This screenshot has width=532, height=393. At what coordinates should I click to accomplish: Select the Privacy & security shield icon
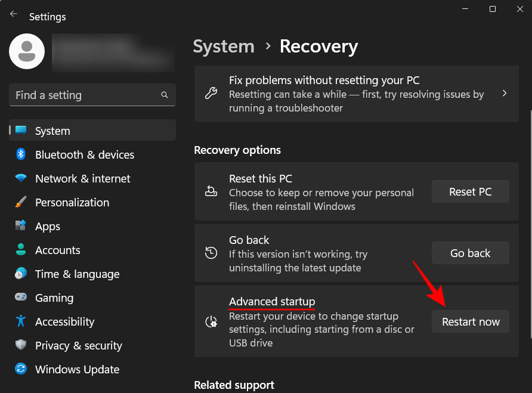(22, 345)
